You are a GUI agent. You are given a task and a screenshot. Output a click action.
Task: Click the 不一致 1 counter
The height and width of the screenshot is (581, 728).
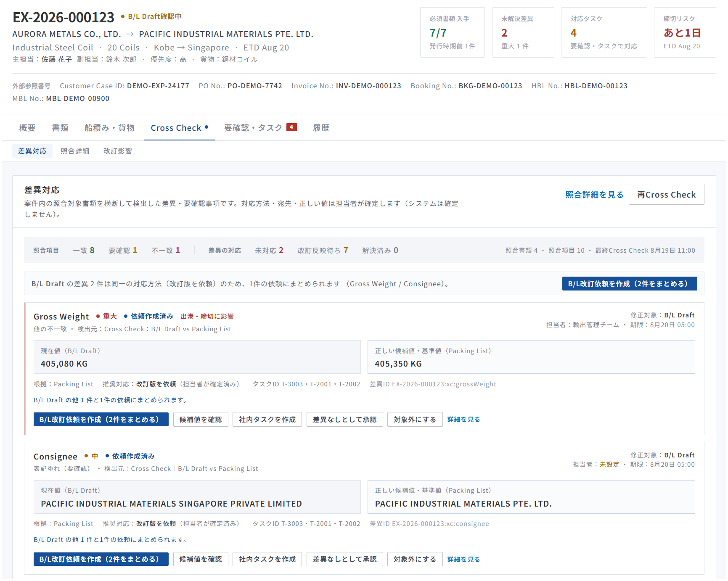(x=166, y=251)
